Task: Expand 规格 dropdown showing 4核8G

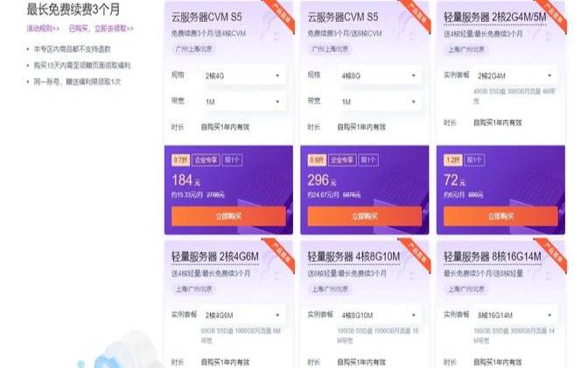Action: pos(380,76)
